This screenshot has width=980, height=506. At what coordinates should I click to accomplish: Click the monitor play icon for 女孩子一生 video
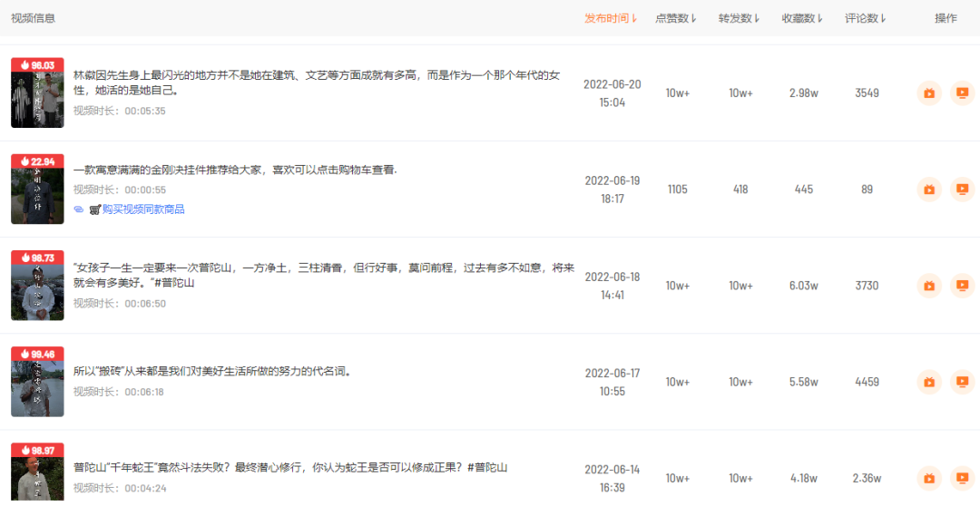point(963,286)
